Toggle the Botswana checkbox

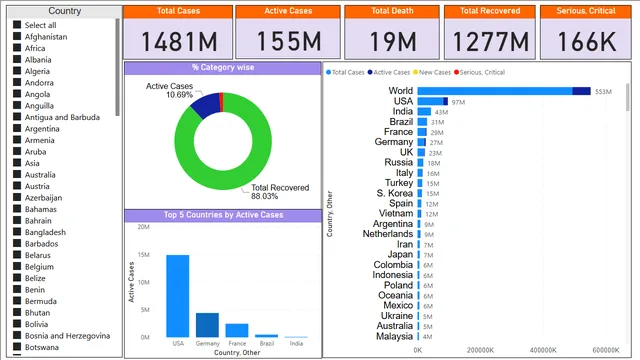coord(17,347)
